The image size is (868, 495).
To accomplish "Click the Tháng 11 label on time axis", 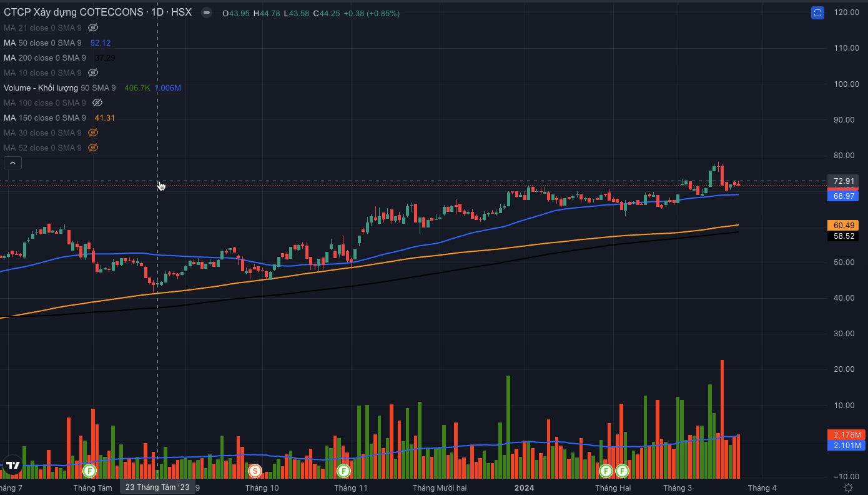I will click(351, 487).
